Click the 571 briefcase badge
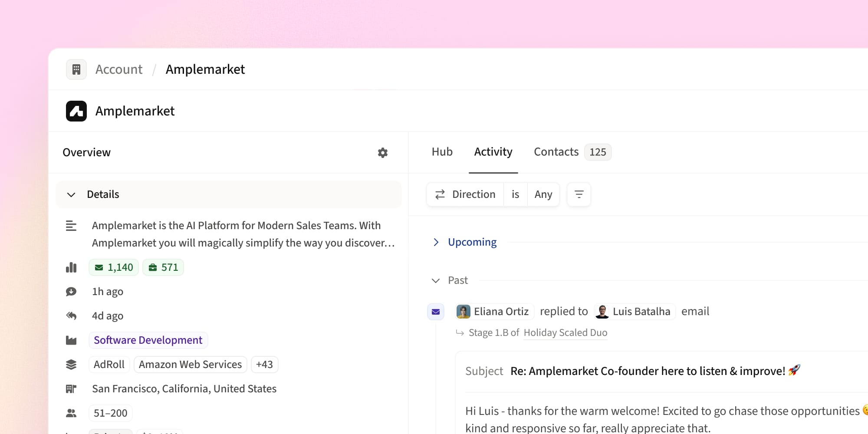 163,267
